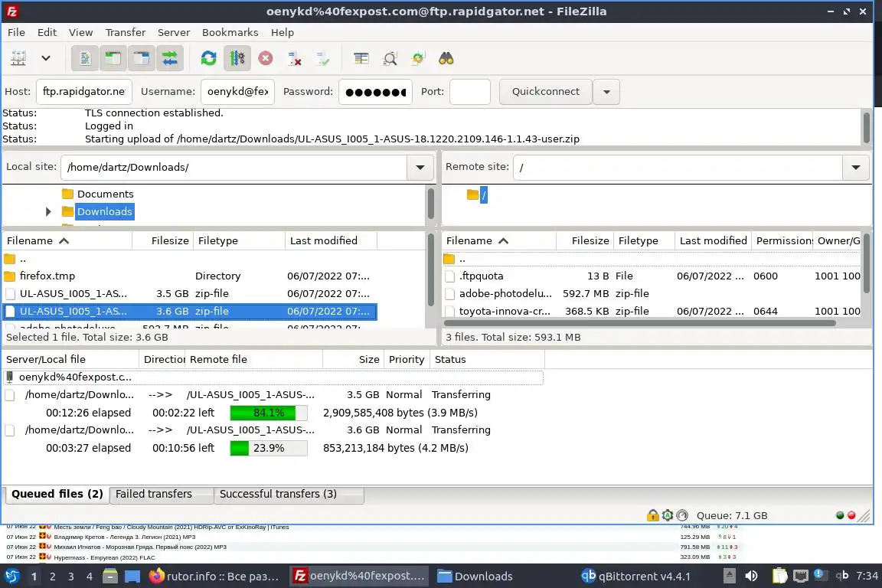Open the Edit menu

(47, 32)
